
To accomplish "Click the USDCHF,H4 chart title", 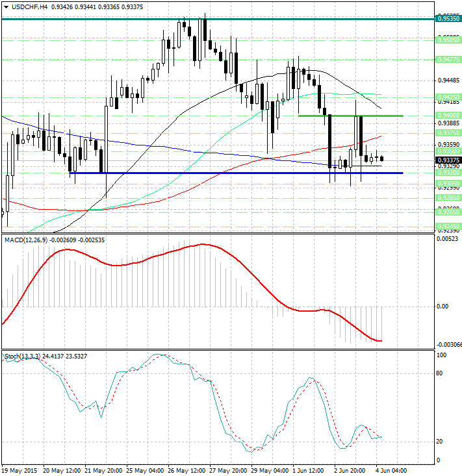I will [x=29, y=6].
